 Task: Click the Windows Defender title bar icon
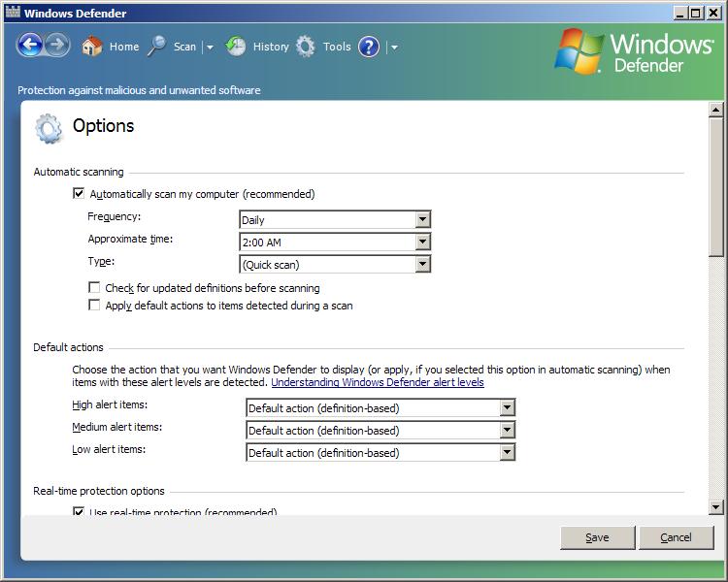coord(13,12)
